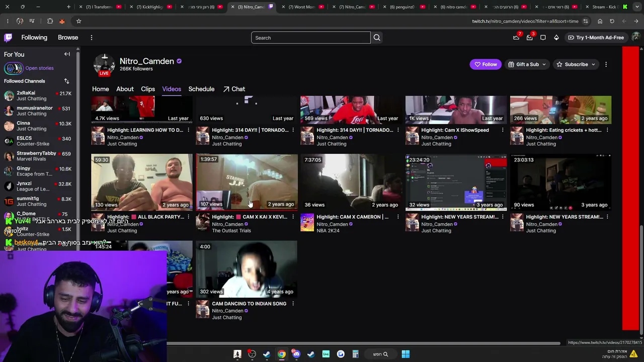
Task: Open options for the Eating crickets video
Action: click(x=607, y=130)
